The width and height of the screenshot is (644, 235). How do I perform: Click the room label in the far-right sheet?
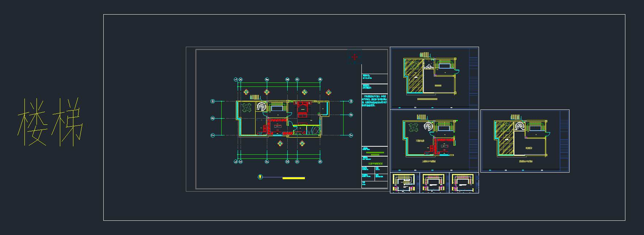528,148
